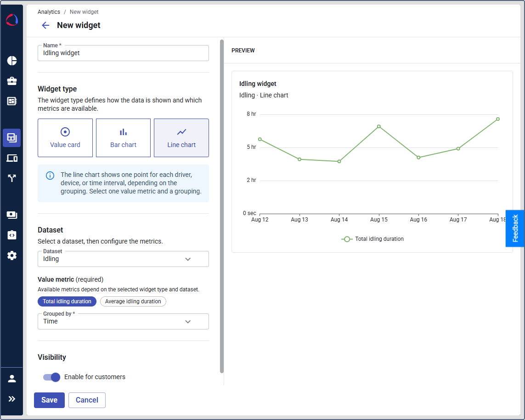Image resolution: width=525 pixels, height=420 pixels.
Task: Open the briefcase icon in sidebar
Action: pyautogui.click(x=12, y=81)
